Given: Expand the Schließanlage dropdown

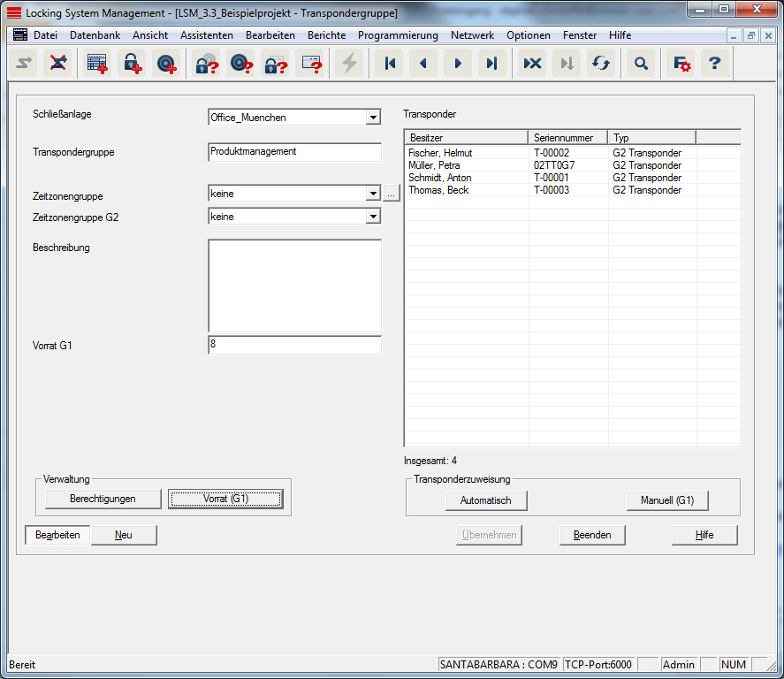Looking at the screenshot, I should (373, 118).
